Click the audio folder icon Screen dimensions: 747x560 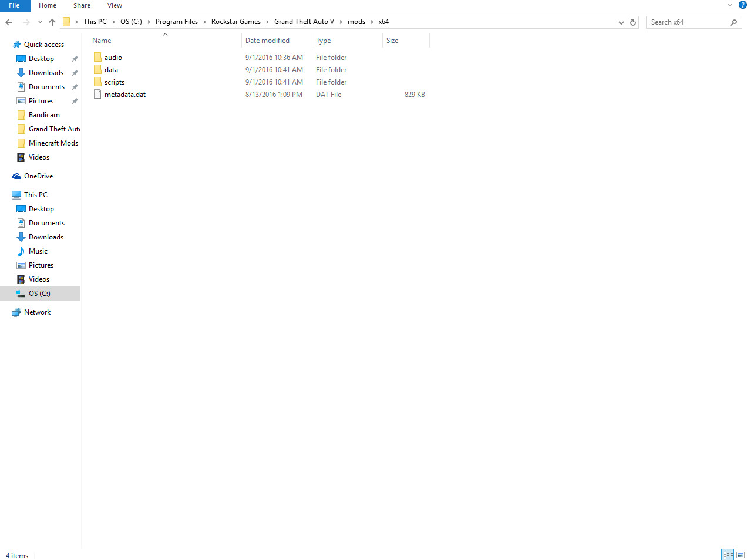pos(97,58)
